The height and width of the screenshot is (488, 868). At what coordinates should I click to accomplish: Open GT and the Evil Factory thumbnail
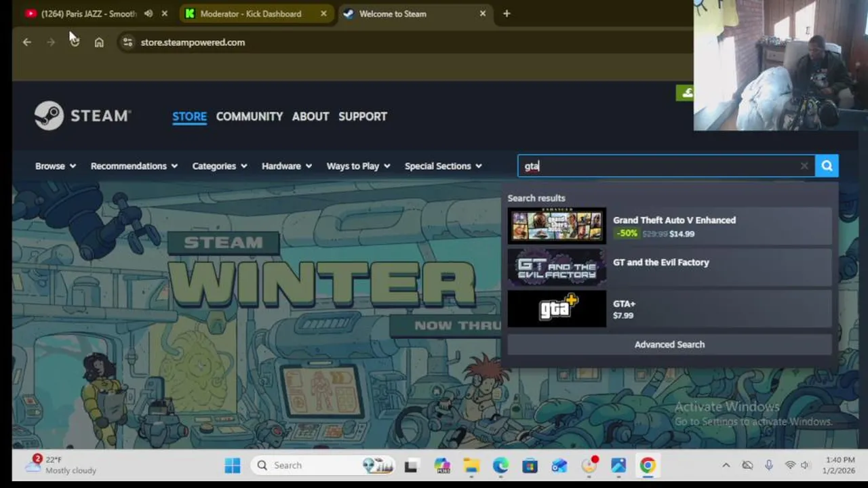(x=557, y=268)
